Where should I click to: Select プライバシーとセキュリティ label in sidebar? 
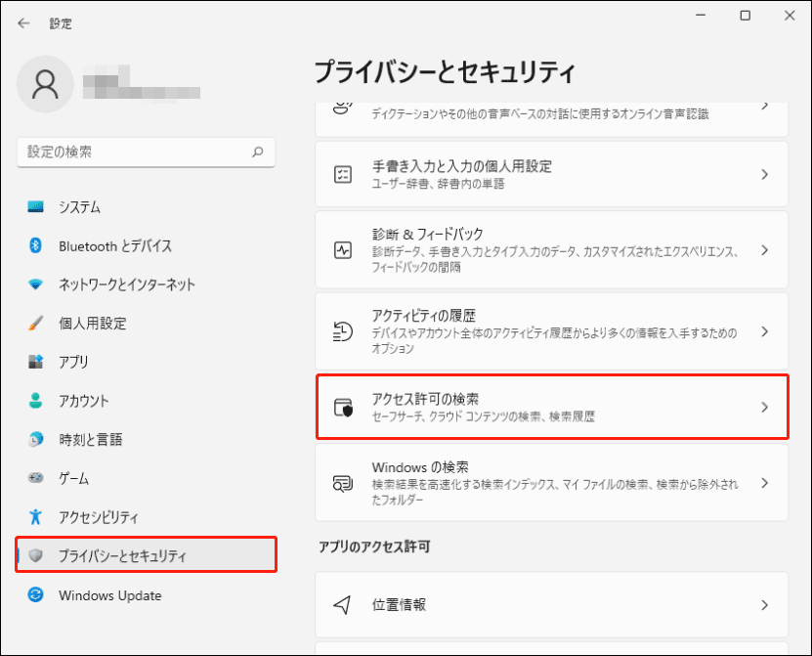(122, 555)
